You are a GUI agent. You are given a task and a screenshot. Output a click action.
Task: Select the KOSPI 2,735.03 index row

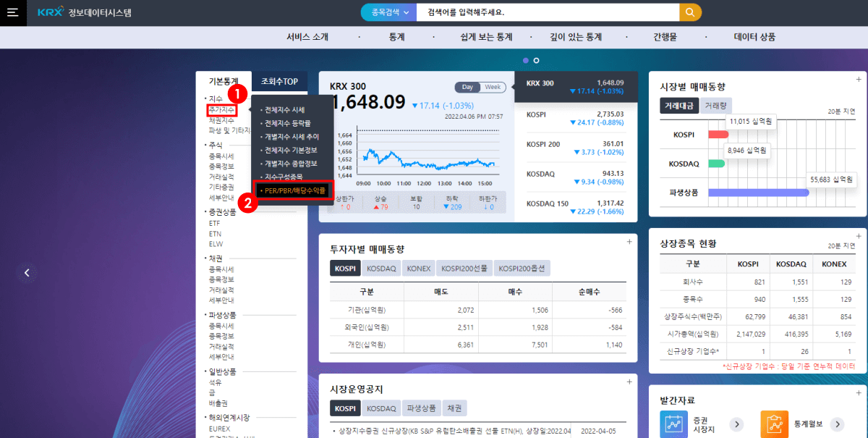point(576,118)
